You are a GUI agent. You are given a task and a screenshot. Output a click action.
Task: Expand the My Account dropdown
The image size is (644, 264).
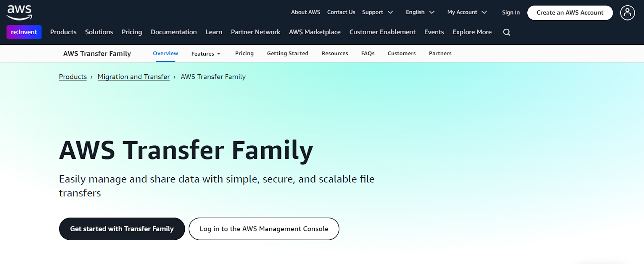pos(467,12)
